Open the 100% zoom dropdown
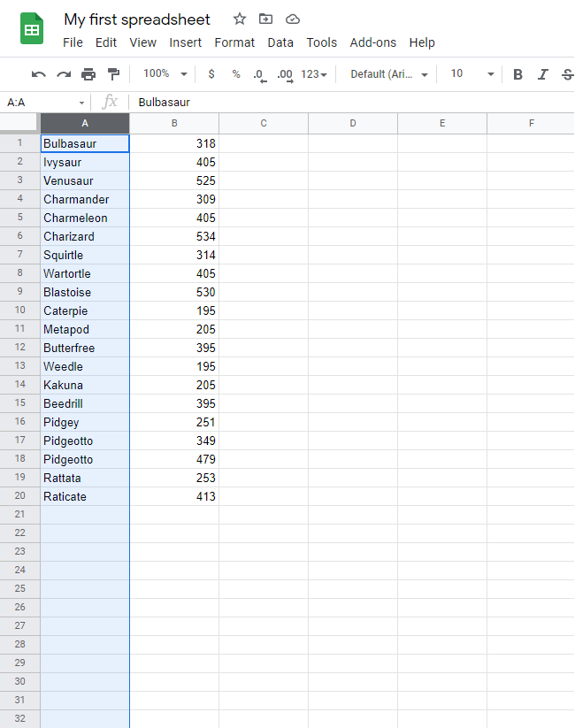The image size is (575, 728). click(x=165, y=74)
